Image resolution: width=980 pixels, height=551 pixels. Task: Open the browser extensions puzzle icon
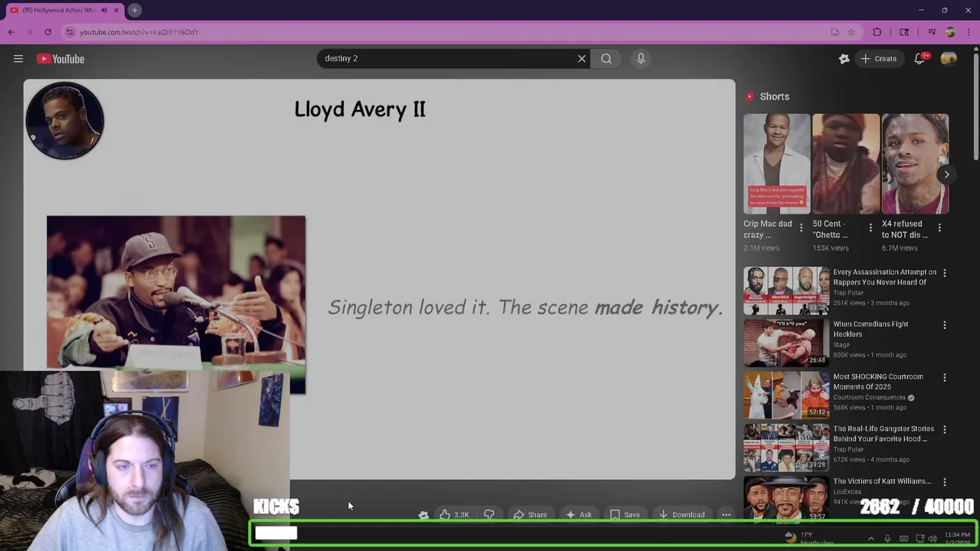[877, 32]
